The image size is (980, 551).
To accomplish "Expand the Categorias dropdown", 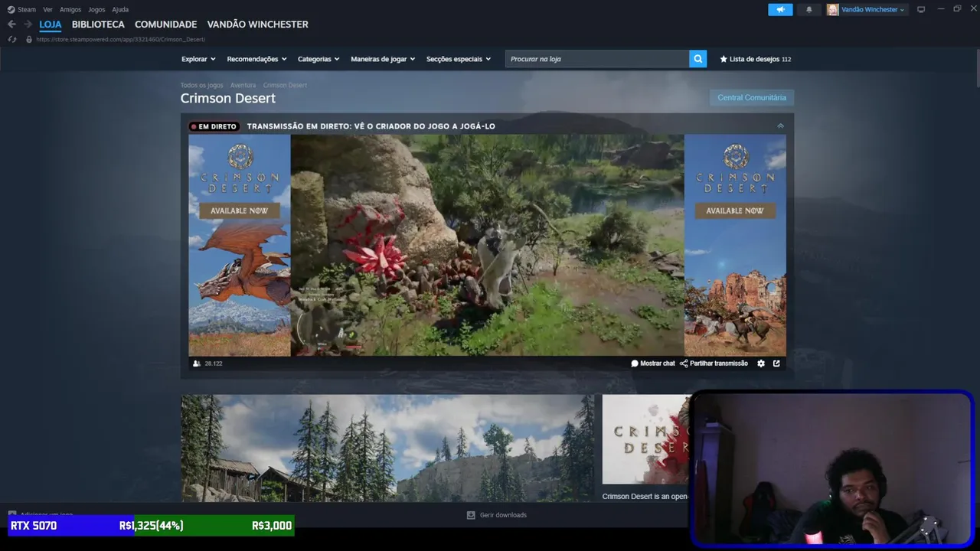I will pyautogui.click(x=318, y=59).
